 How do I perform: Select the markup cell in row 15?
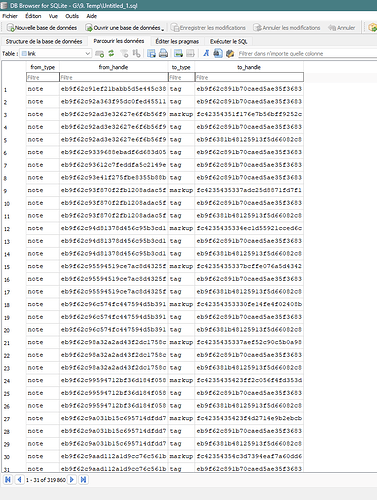click(x=181, y=266)
